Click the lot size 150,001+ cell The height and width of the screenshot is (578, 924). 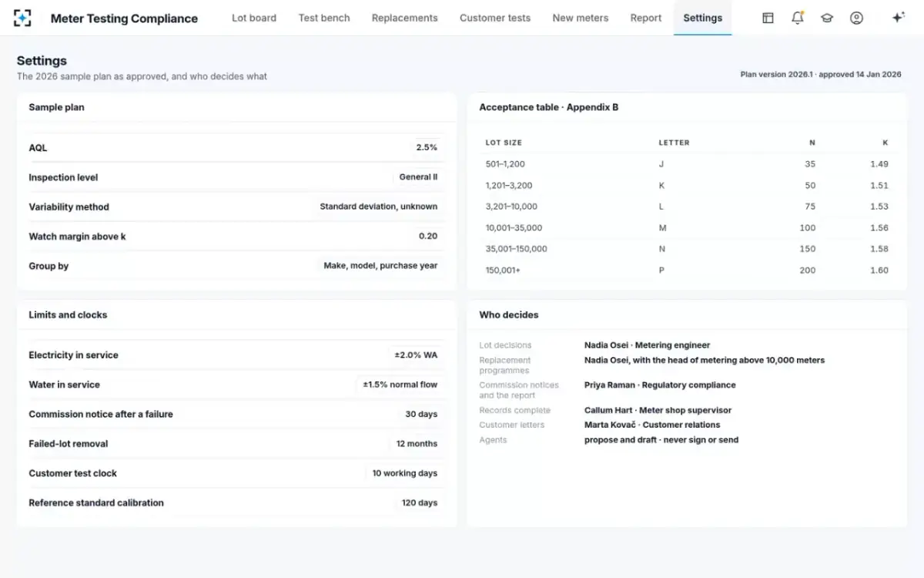(x=503, y=271)
